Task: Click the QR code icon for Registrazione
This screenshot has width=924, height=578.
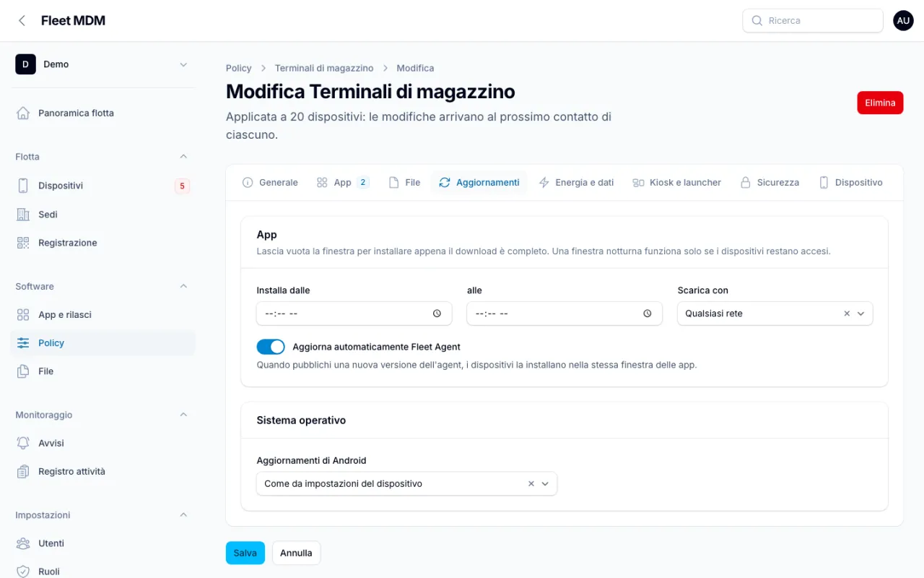Action: point(23,243)
